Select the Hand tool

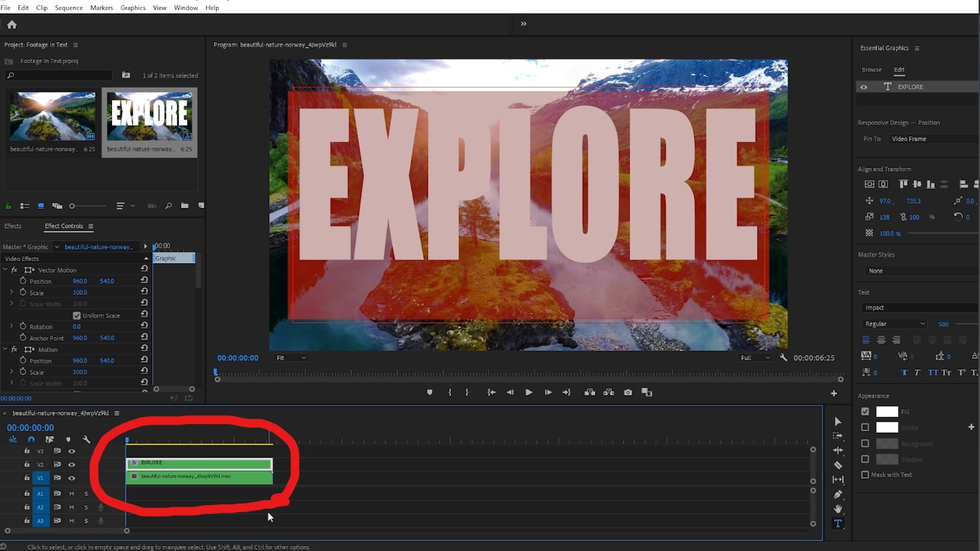pyautogui.click(x=838, y=509)
